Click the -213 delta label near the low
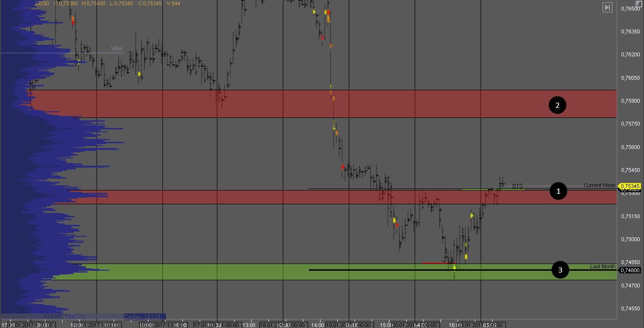 click(x=447, y=260)
